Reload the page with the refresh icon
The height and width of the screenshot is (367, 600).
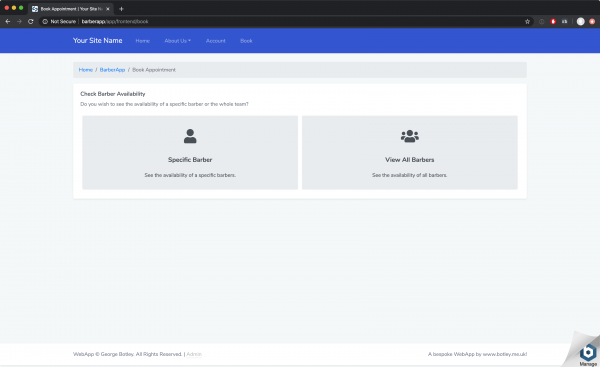[31, 21]
